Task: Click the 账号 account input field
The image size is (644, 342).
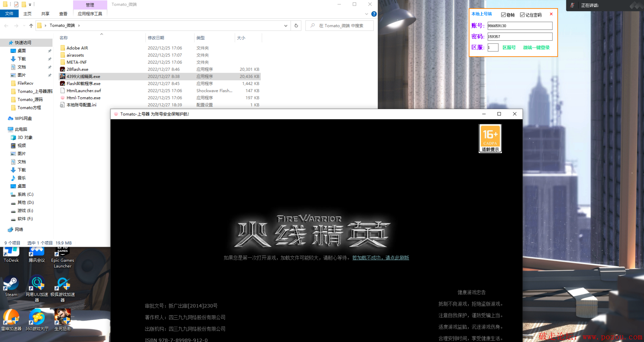Action: pos(520,26)
